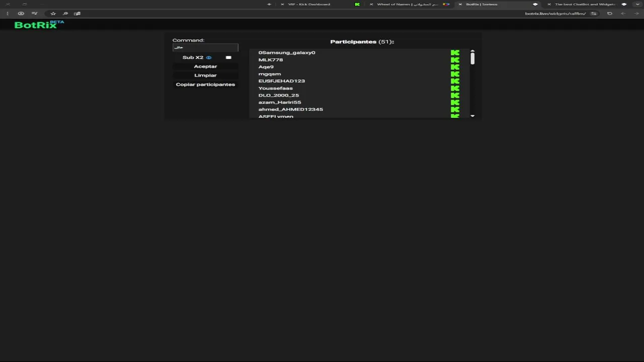Select participant MLK778

[271, 60]
